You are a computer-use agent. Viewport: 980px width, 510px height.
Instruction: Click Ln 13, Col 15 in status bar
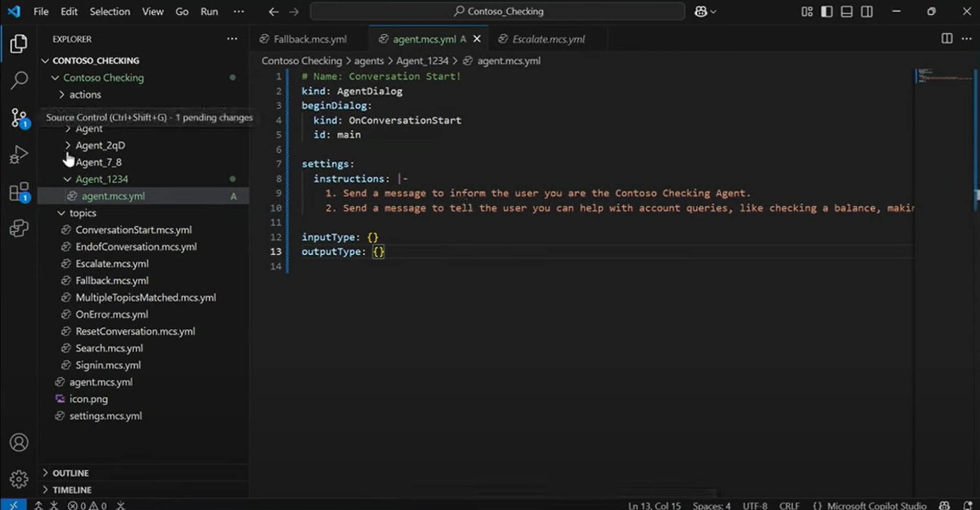pyautogui.click(x=654, y=505)
